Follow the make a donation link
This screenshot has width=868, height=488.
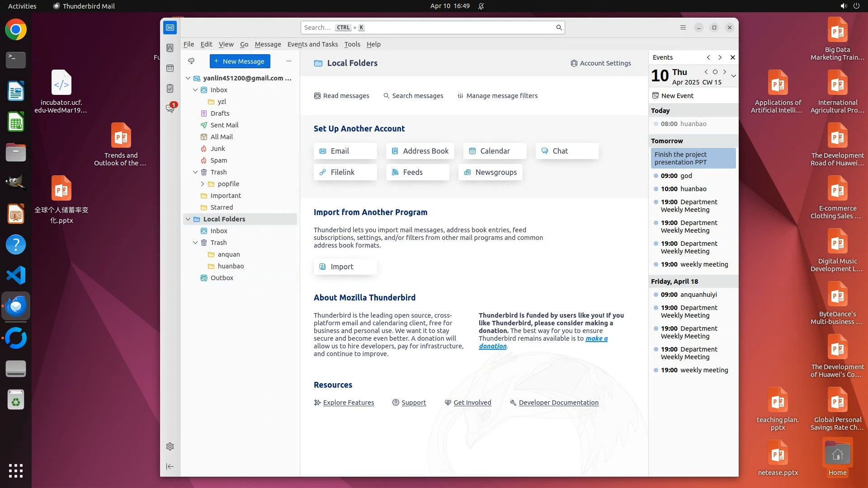pyautogui.click(x=596, y=338)
